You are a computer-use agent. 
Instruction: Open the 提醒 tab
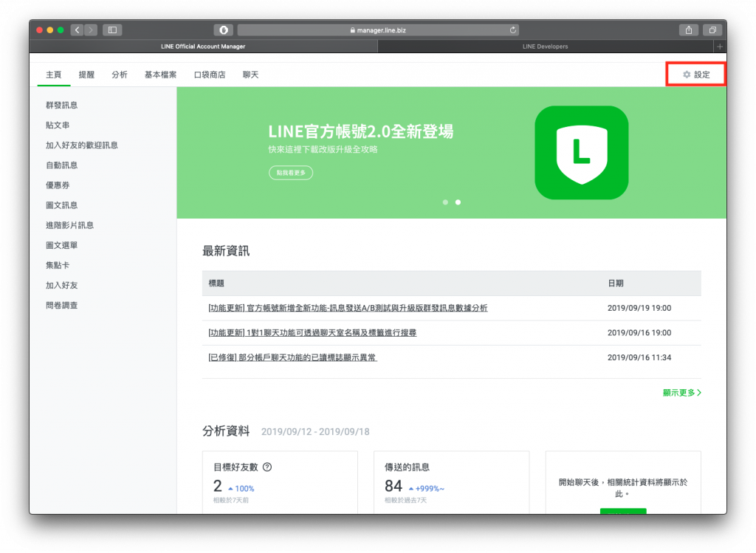[x=87, y=75]
